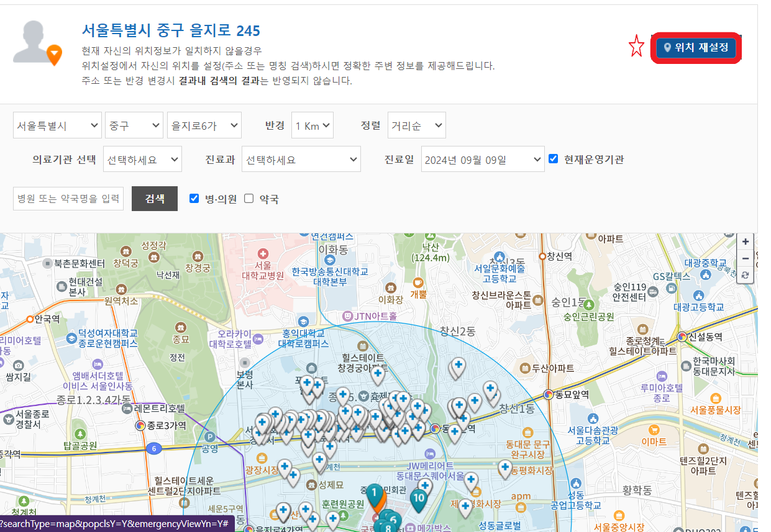Select numbered map marker 10
Screen dimensions: 771x532
(x=419, y=499)
